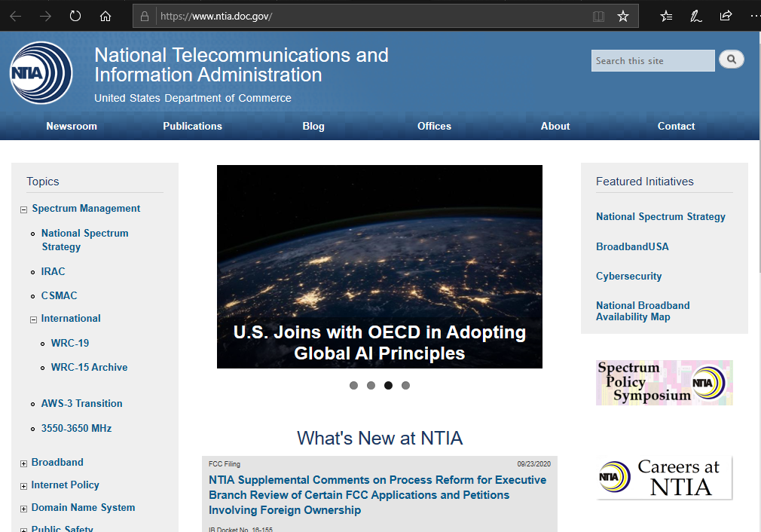The image size is (761, 532).
Task: Open the BroadbandUSA initiative link
Action: [632, 246]
